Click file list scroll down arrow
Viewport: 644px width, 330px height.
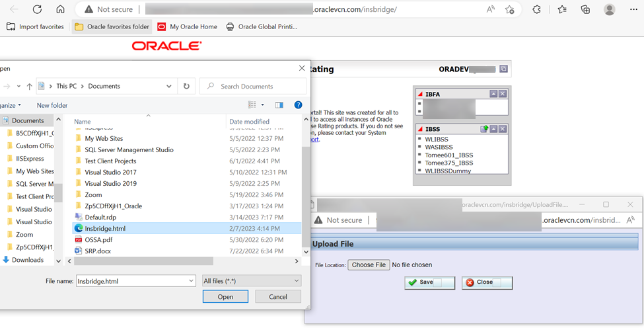[x=306, y=252]
